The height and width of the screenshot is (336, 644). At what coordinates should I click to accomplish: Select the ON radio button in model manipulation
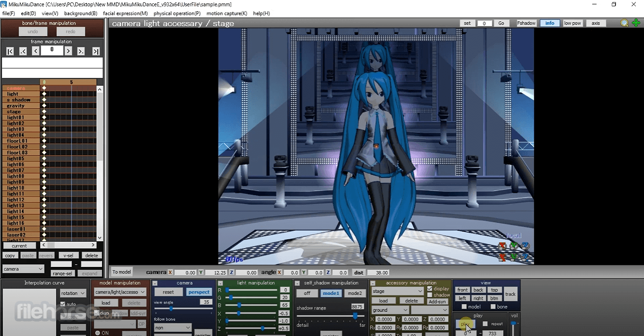coord(98,333)
